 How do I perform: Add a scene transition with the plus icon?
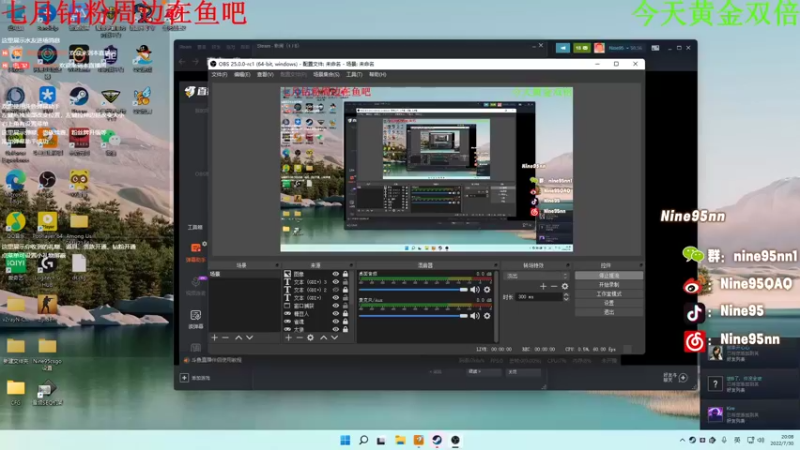click(543, 286)
